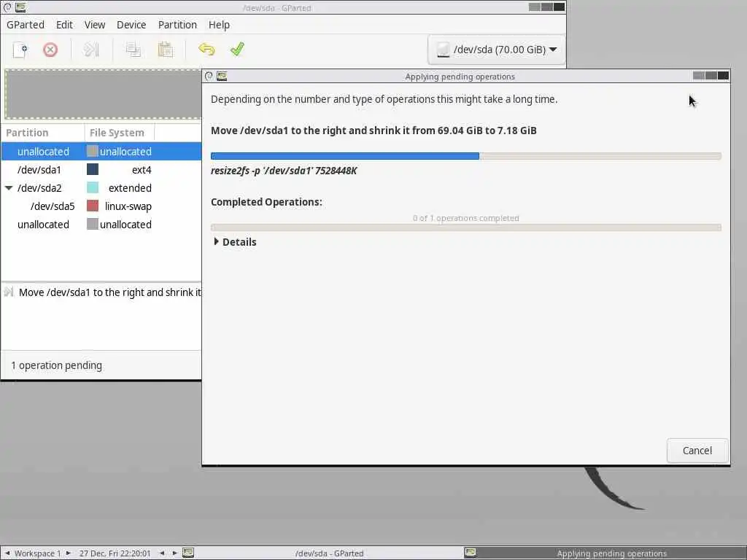Click the cyan extended color swatch
Viewport: 747px width, 560px height.
click(93, 188)
